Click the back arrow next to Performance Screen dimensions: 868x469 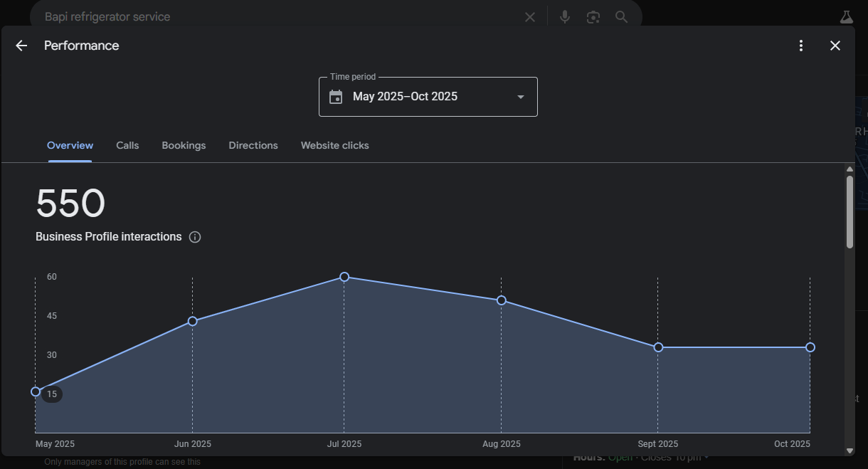(x=21, y=46)
